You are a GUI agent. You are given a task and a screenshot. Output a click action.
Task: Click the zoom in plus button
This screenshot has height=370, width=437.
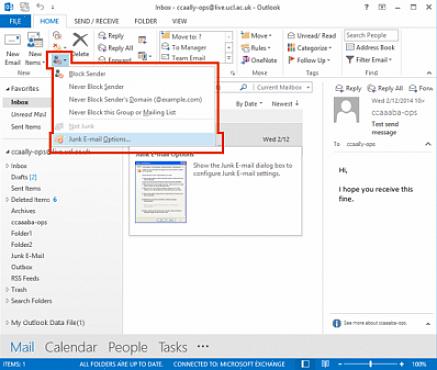(x=402, y=364)
